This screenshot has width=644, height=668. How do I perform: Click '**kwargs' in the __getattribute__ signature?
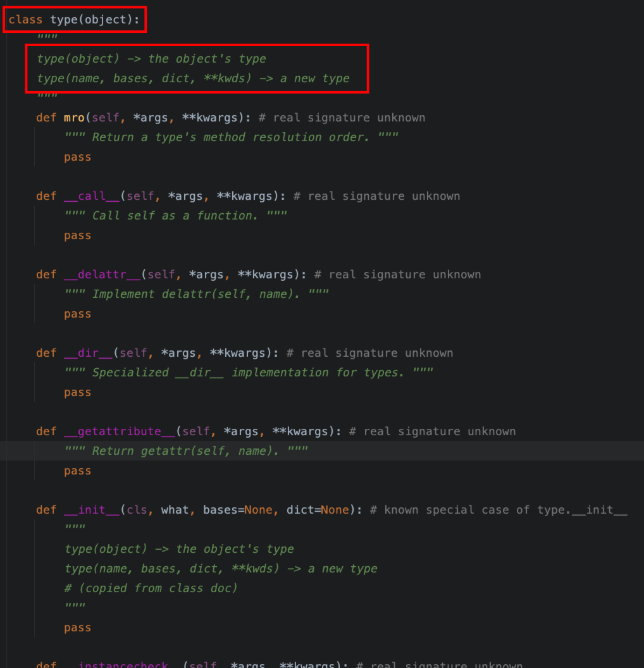pos(300,431)
